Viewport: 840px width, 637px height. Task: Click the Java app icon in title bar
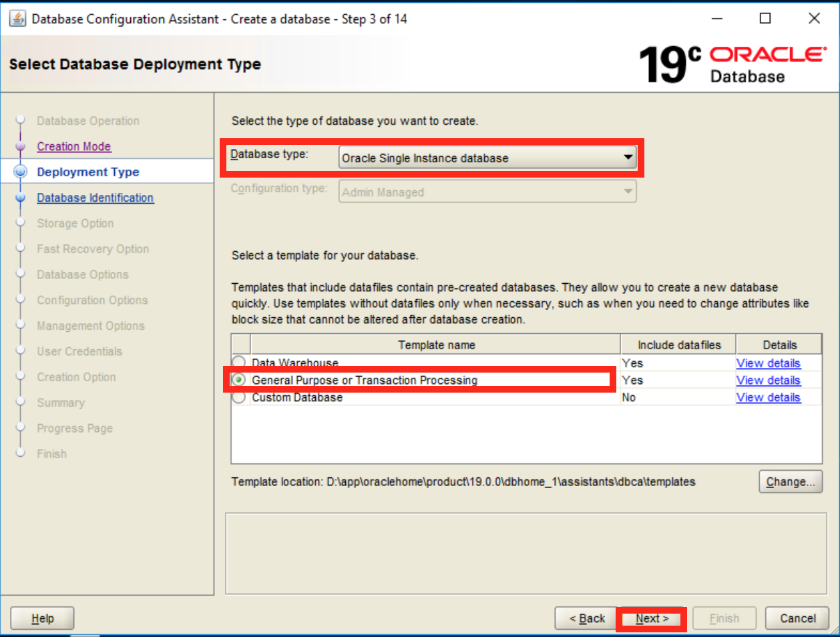point(18,19)
